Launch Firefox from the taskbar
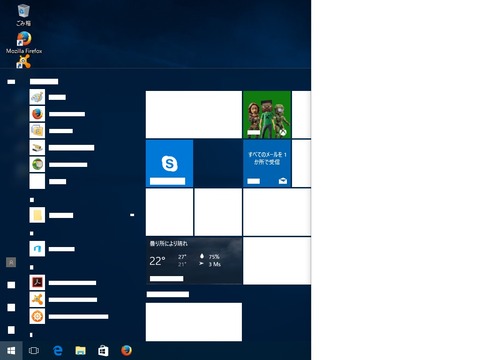This screenshot has width=480, height=360. point(126,351)
